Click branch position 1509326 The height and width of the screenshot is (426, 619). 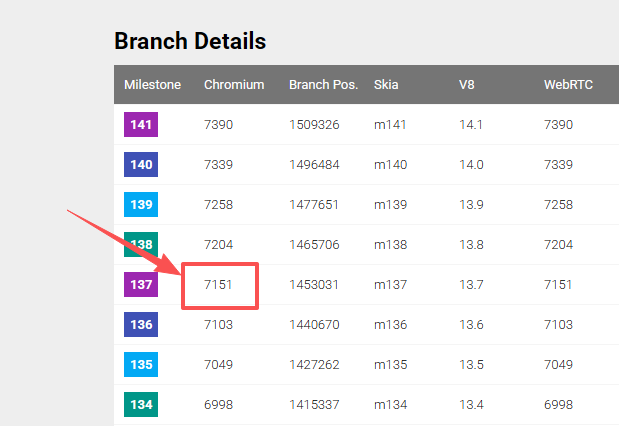(314, 125)
